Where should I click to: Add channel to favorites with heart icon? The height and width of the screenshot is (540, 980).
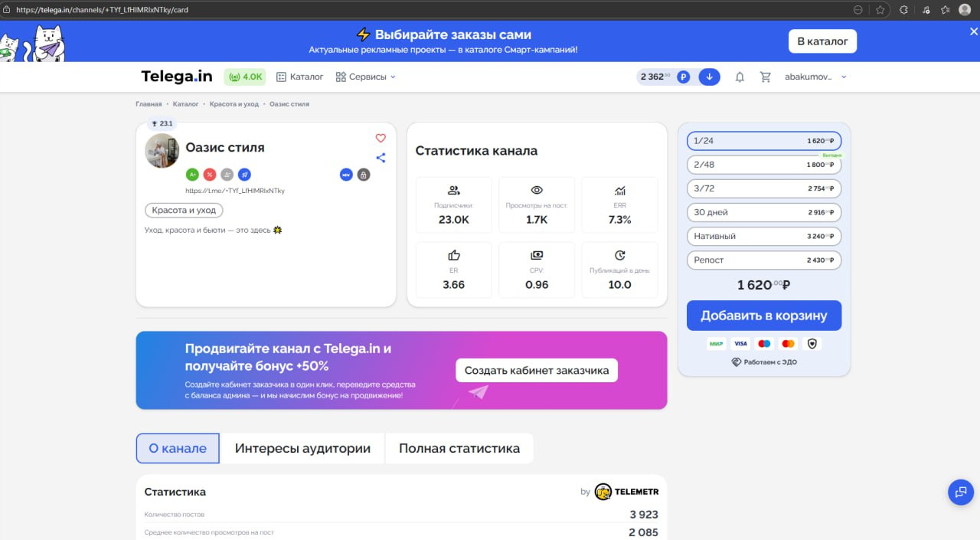coord(381,139)
